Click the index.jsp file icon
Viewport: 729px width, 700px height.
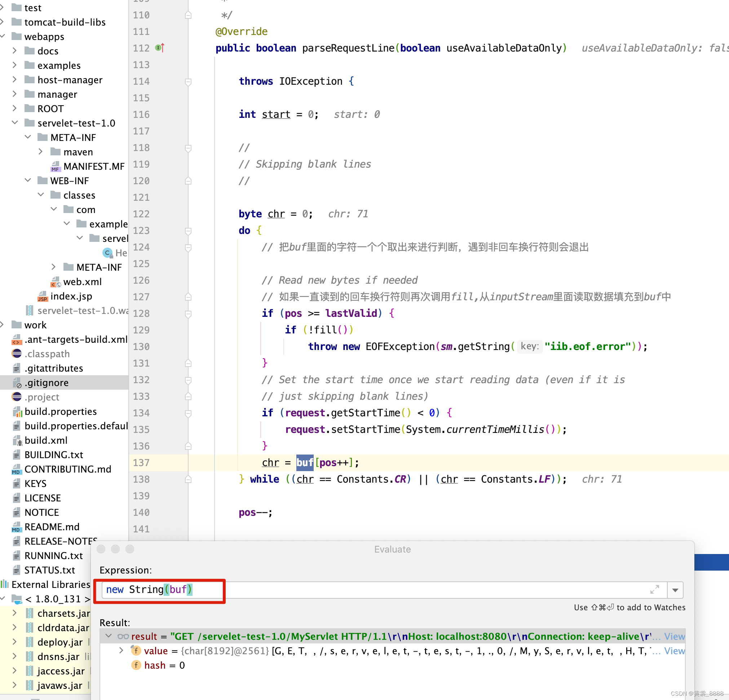pos(43,296)
